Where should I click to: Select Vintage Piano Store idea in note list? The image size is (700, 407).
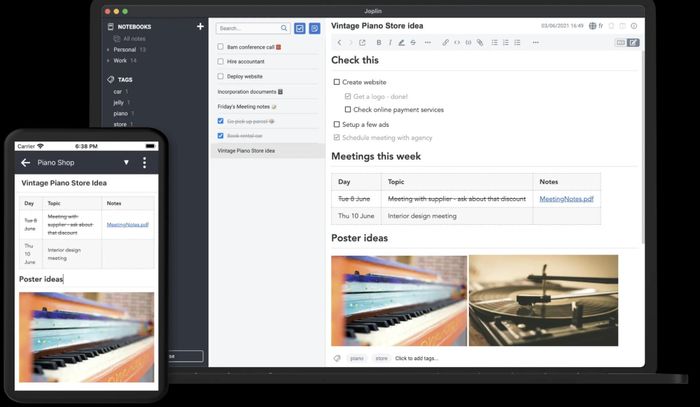pos(267,150)
